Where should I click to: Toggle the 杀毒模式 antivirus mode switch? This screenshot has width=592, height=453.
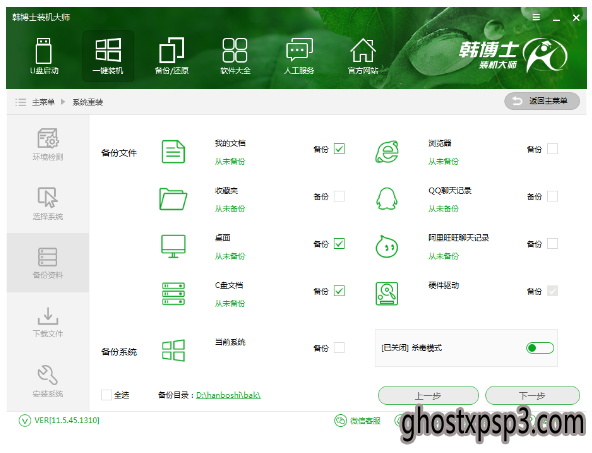click(x=540, y=348)
